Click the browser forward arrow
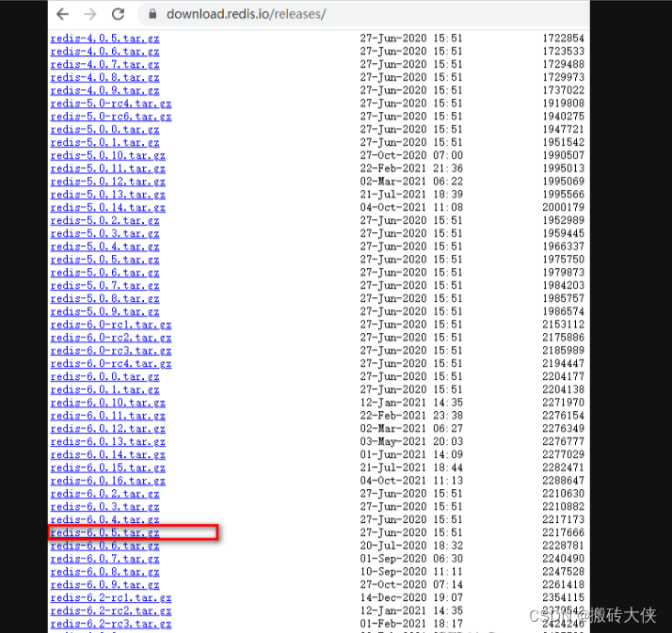 pyautogui.click(x=90, y=14)
